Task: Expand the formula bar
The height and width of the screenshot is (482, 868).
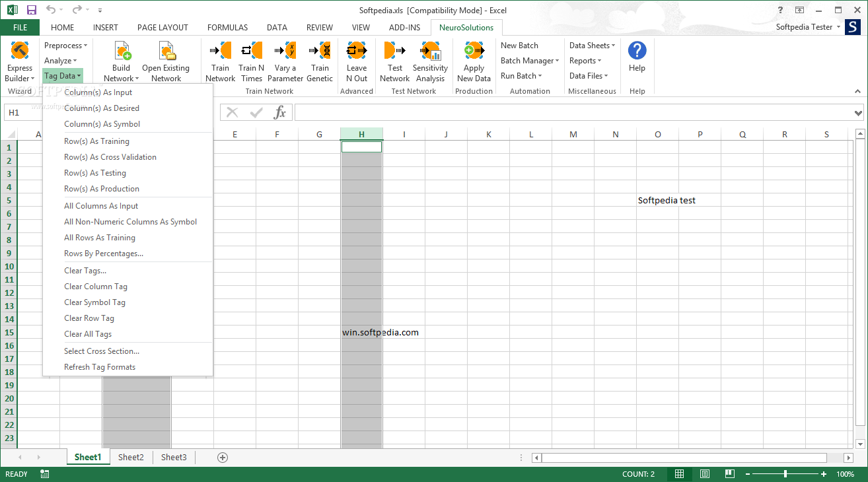Action: click(x=858, y=113)
